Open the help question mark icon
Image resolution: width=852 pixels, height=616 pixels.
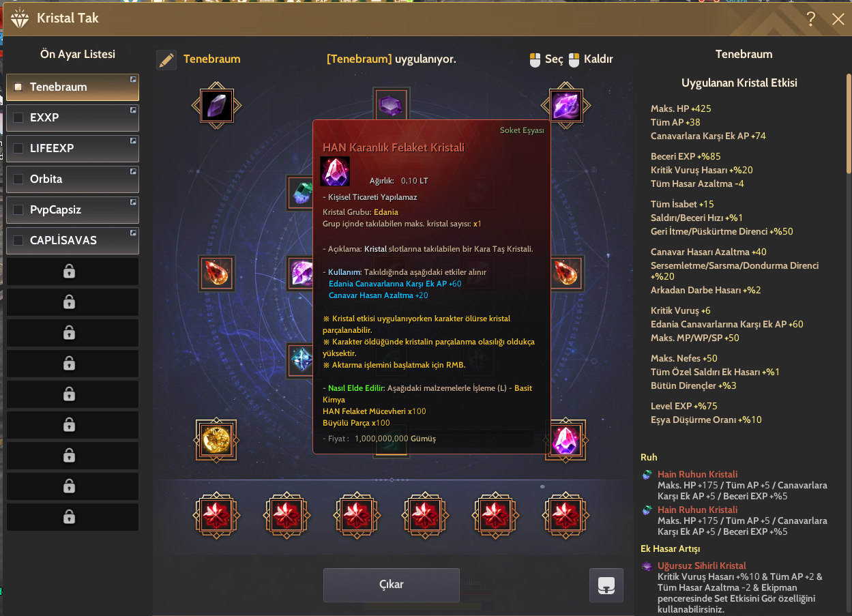tap(810, 19)
